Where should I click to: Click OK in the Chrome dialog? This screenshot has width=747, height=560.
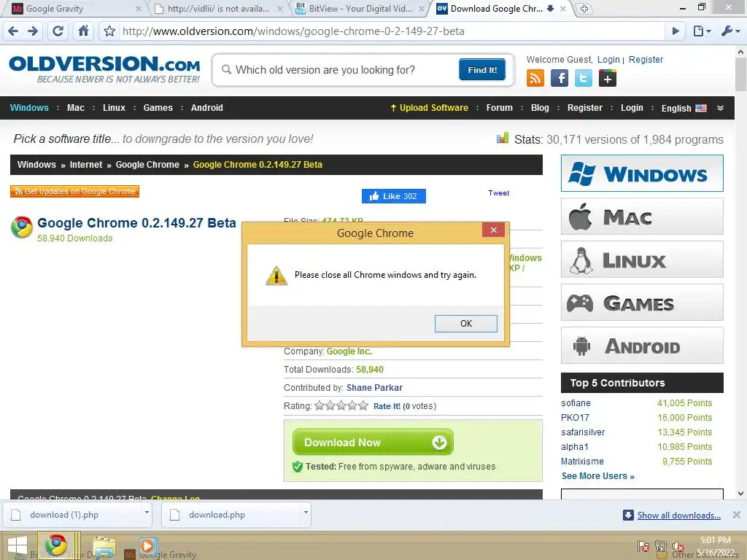pos(466,324)
